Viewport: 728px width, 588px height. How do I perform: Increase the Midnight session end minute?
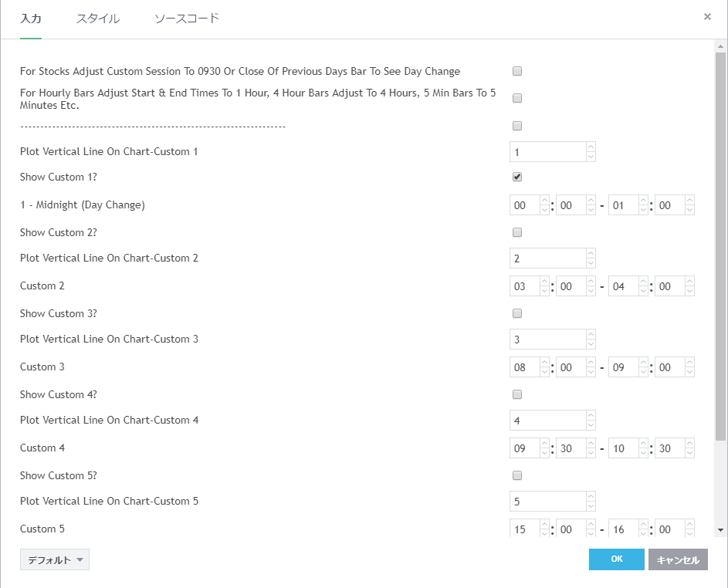click(x=689, y=201)
